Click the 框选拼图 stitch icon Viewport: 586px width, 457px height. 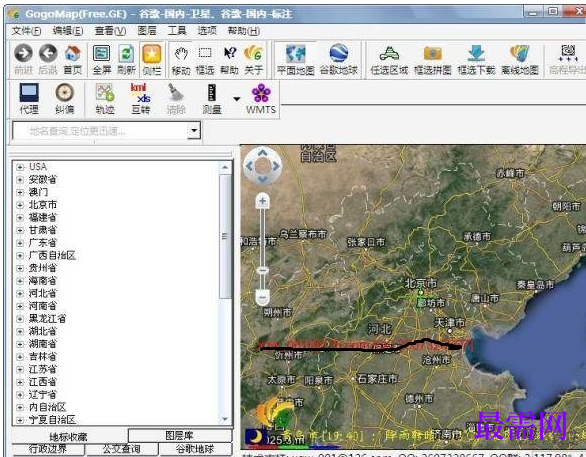432,53
